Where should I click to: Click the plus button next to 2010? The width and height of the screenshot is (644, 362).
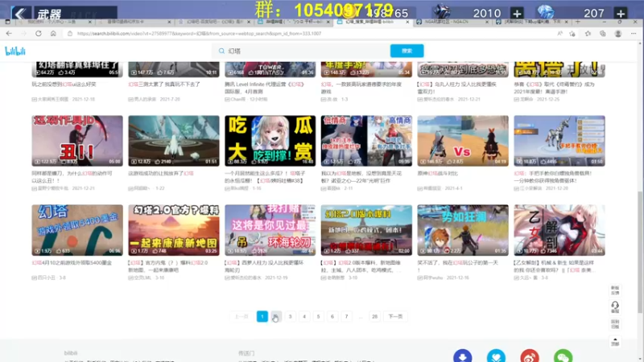point(517,13)
